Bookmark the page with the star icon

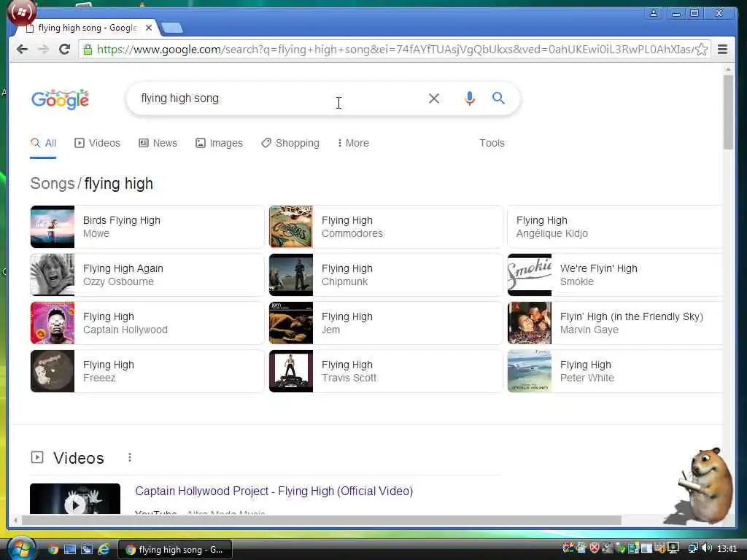pos(701,50)
